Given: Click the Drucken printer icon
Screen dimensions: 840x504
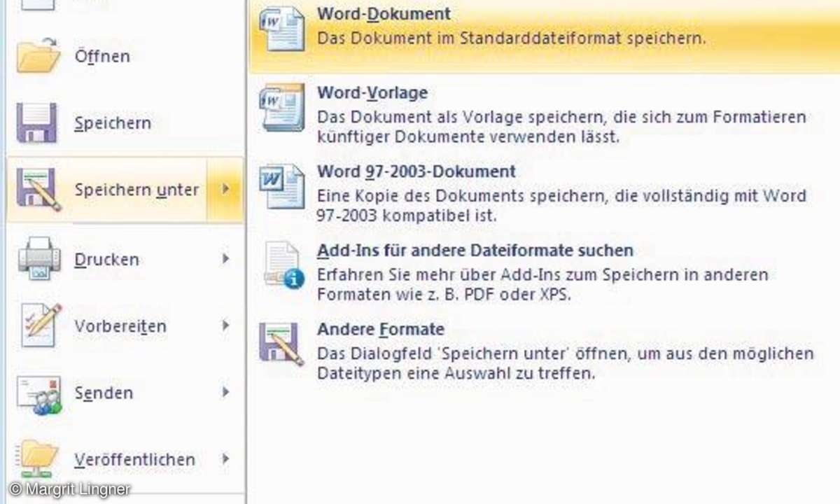Looking at the screenshot, I should (38, 259).
